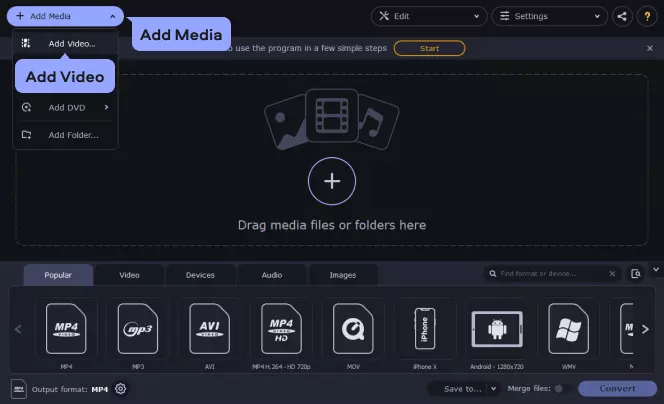Expand the Settings dropdown

[597, 17]
